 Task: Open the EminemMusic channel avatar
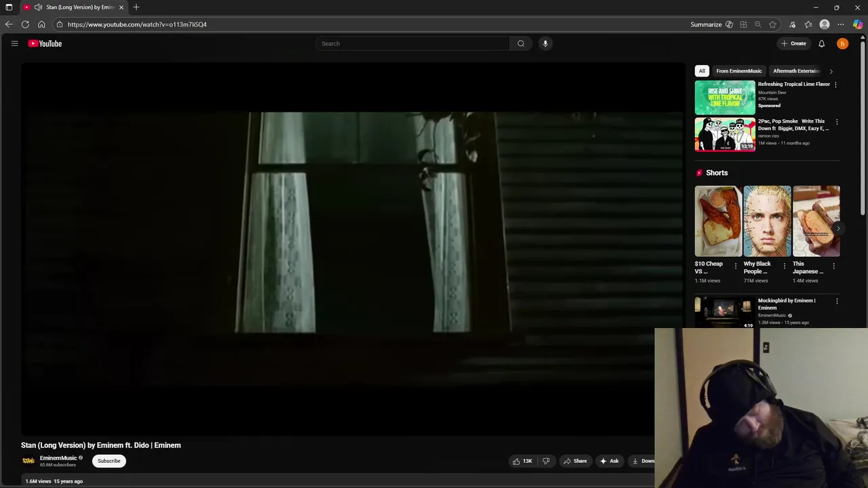[28, 461]
